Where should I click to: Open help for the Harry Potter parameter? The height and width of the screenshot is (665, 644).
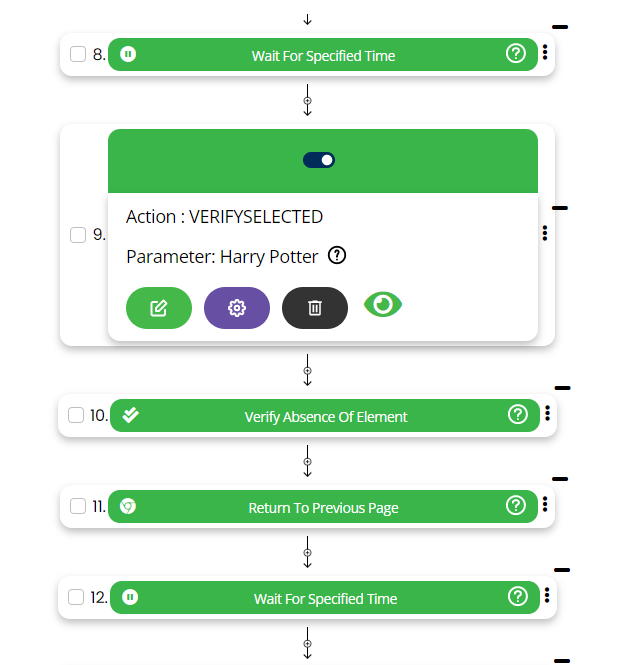tap(337, 256)
